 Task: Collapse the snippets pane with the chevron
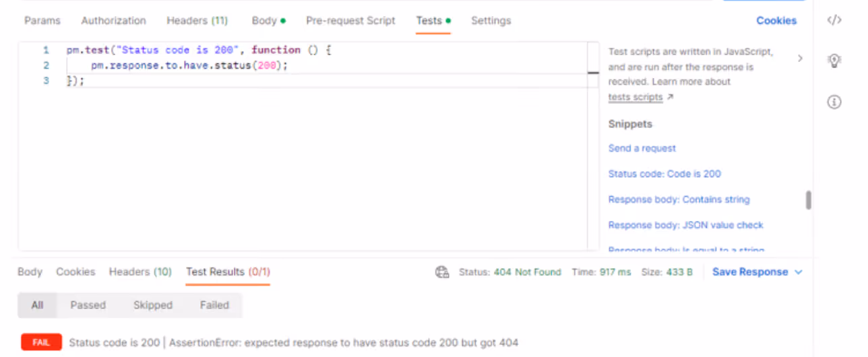tap(800, 59)
